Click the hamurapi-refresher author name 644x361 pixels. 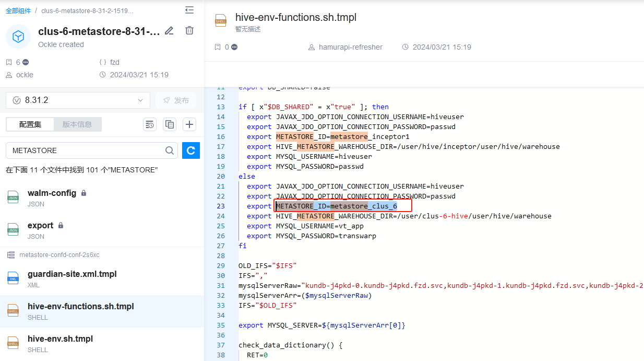(x=351, y=47)
